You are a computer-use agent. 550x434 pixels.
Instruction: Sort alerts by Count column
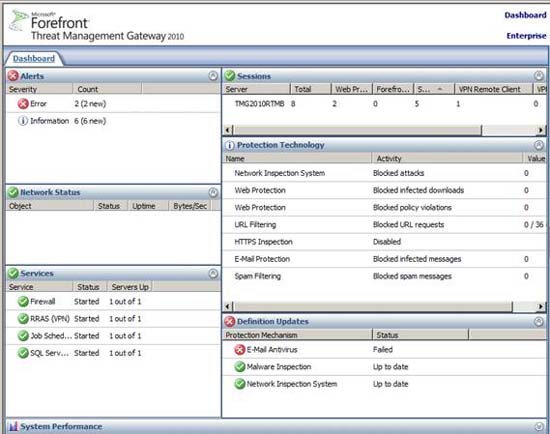tap(107, 89)
